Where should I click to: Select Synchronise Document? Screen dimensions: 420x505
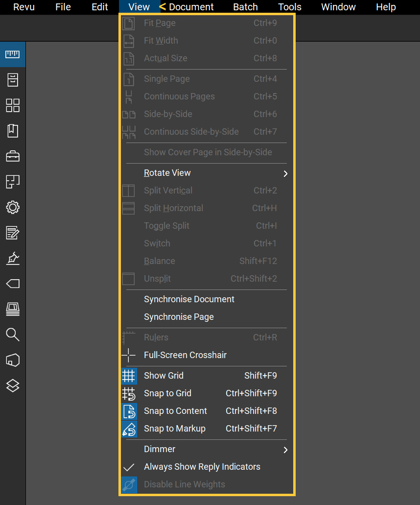[x=189, y=299]
